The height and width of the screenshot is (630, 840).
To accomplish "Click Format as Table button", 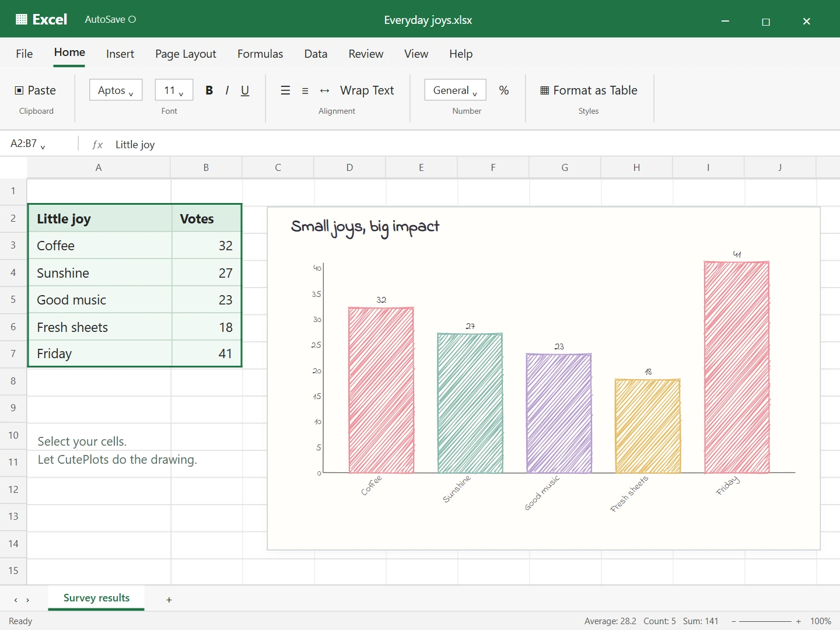I will (x=589, y=90).
